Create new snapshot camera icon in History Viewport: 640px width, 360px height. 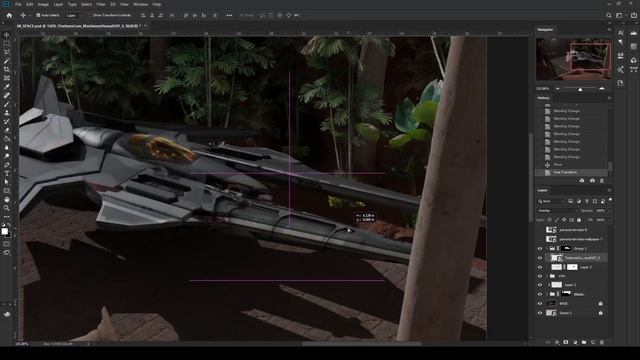[x=592, y=180]
